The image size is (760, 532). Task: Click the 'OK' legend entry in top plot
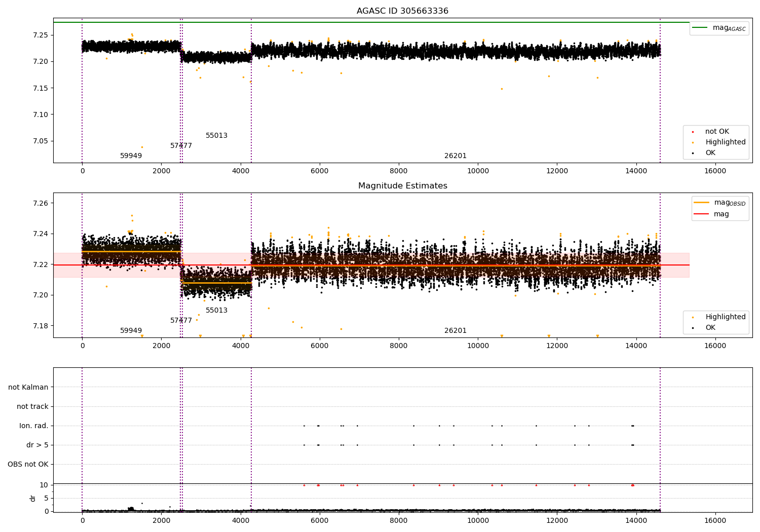(710, 153)
